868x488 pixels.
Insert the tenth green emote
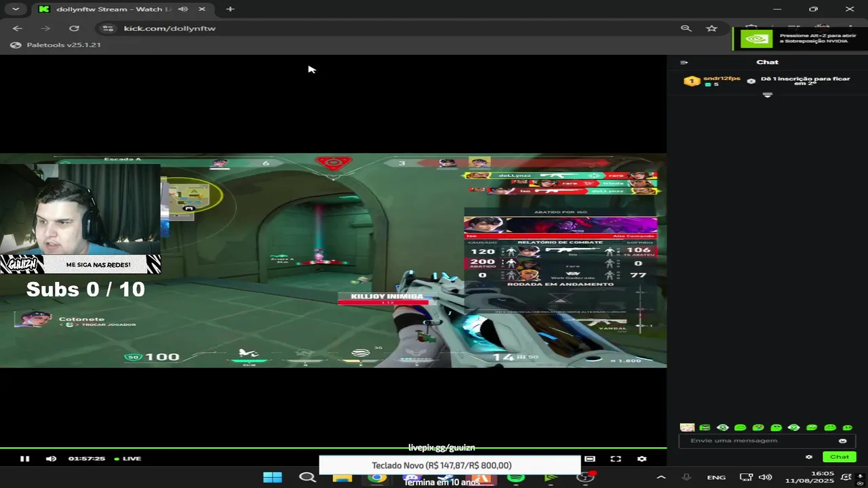point(848,428)
